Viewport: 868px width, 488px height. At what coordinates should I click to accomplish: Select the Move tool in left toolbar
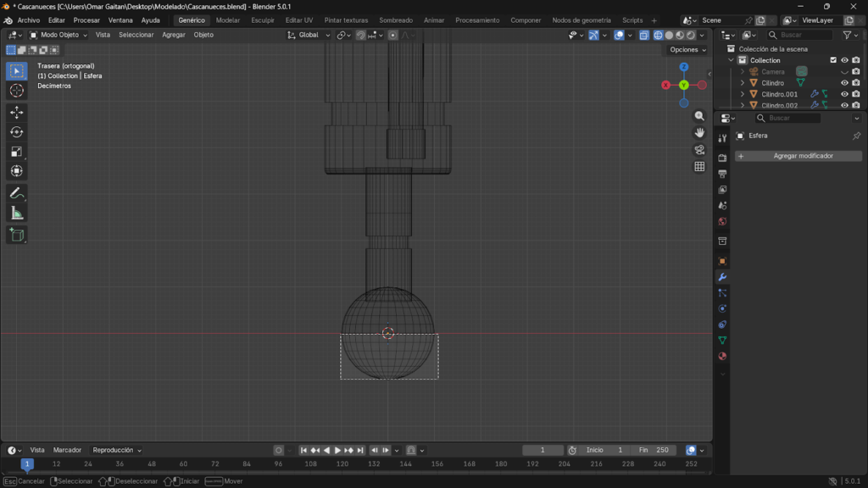16,112
